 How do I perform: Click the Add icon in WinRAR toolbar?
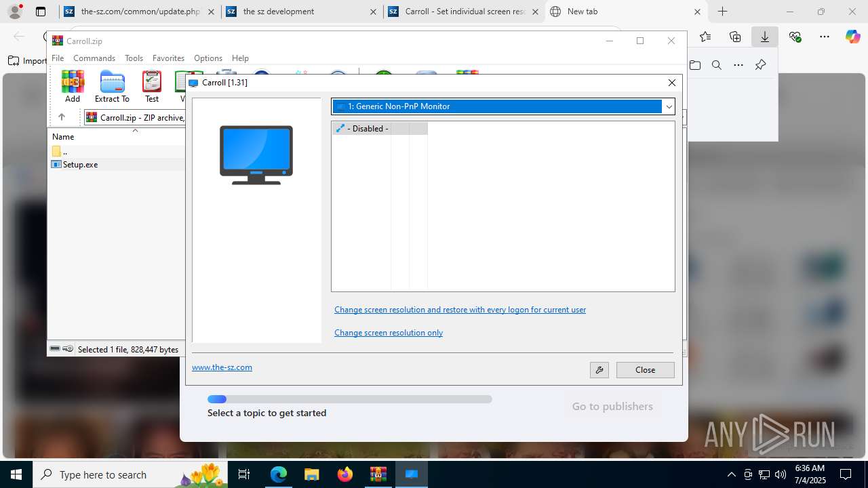(73, 87)
